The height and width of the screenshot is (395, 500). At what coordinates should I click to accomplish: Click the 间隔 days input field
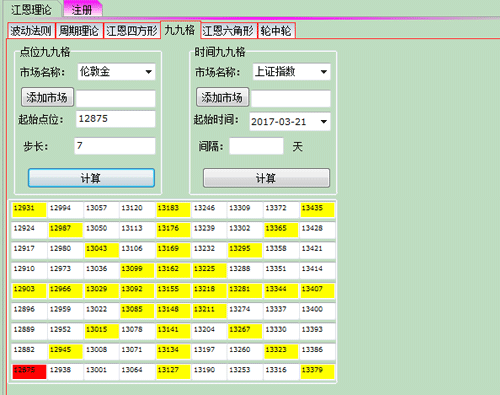(256, 146)
